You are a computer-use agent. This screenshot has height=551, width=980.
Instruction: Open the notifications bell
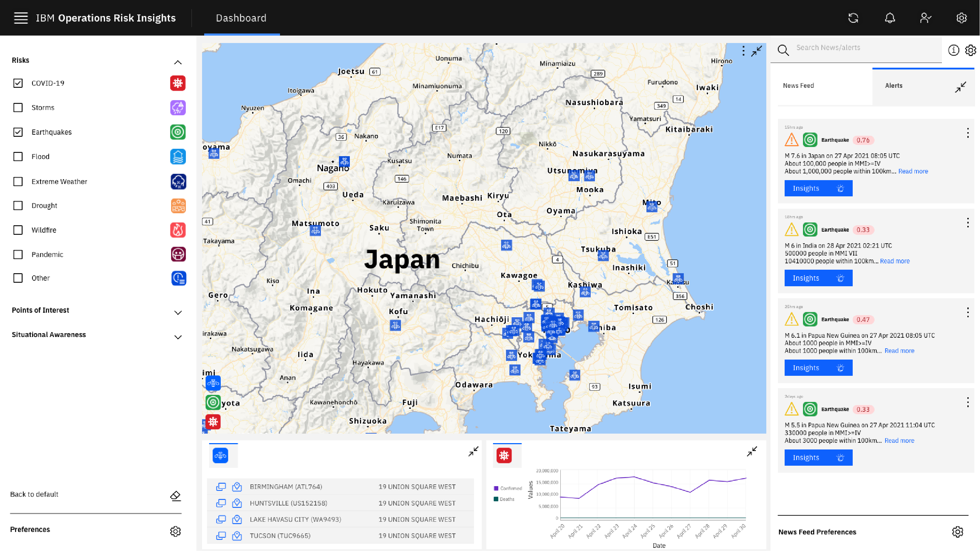pos(889,18)
